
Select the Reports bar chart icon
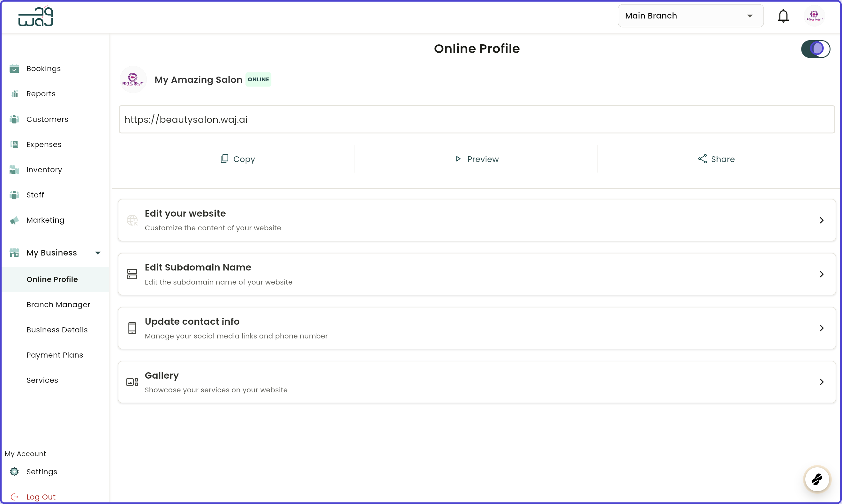coord(14,93)
